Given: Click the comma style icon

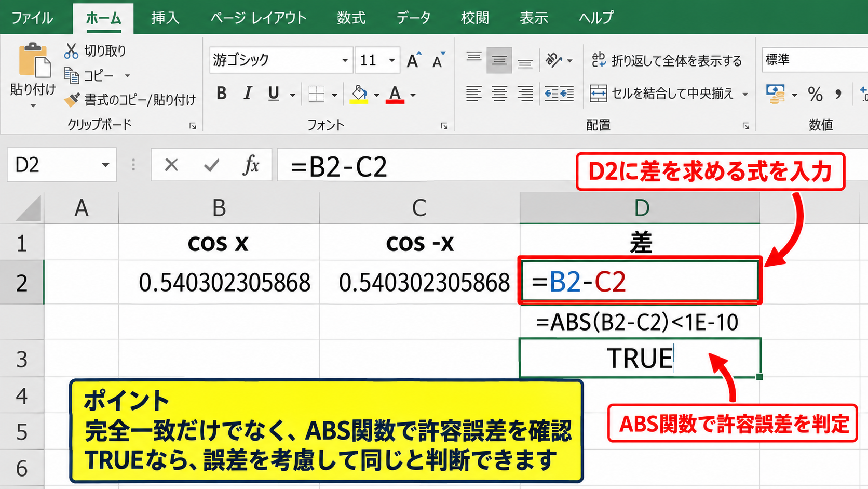Looking at the screenshot, I should 838,94.
